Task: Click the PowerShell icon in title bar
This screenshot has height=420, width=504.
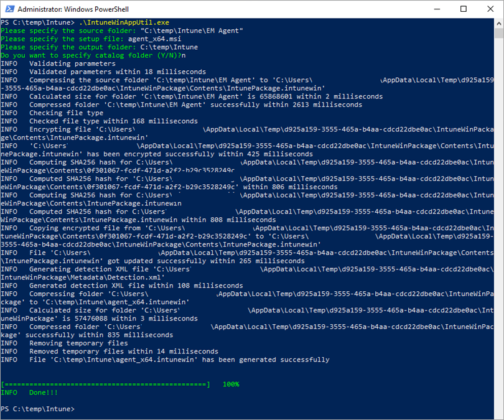Action: [x=9, y=10]
